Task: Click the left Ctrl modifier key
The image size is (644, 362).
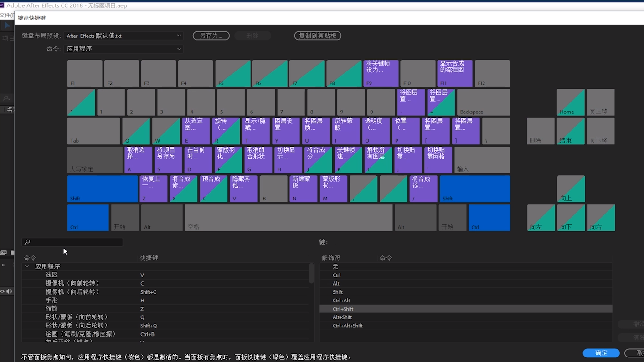Action: [x=88, y=218]
